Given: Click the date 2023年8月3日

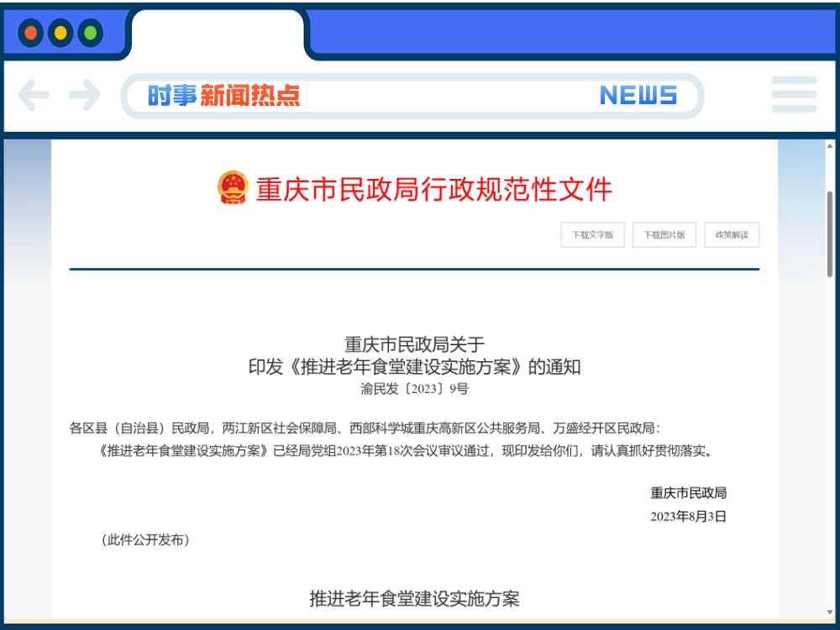Looking at the screenshot, I should point(689,516).
